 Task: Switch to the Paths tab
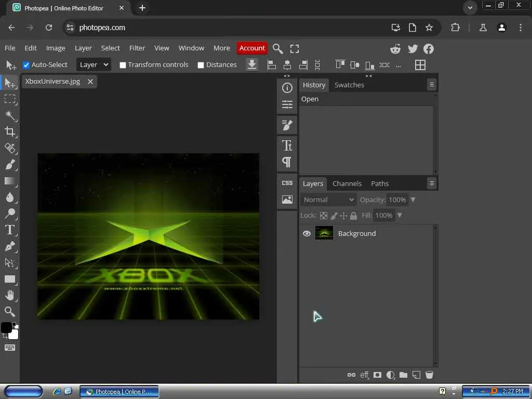click(x=380, y=183)
